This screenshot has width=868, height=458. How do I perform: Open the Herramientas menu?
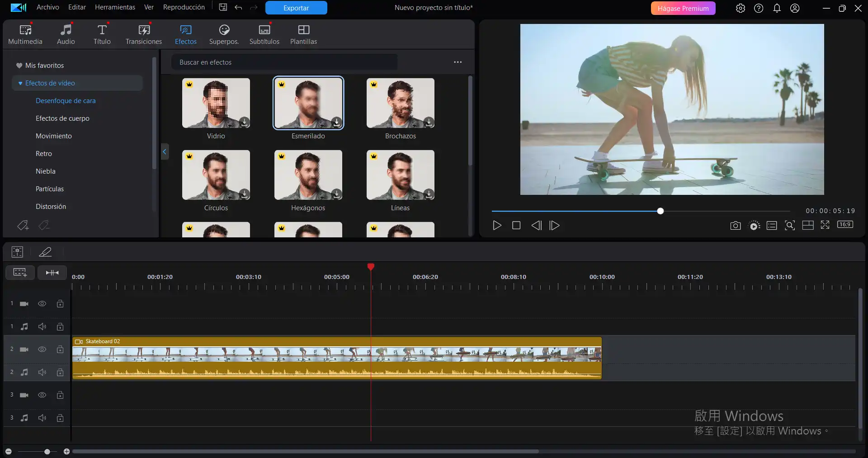click(x=115, y=7)
